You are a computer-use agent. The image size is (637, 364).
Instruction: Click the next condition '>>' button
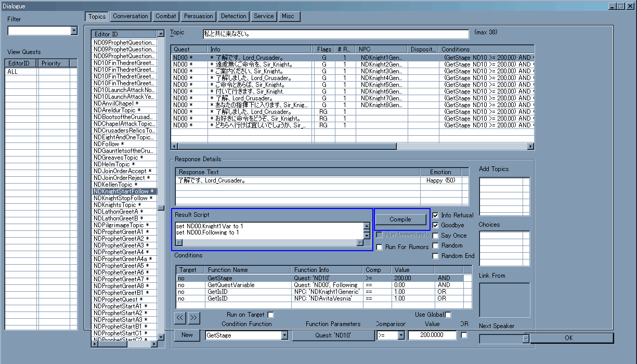[x=193, y=317]
